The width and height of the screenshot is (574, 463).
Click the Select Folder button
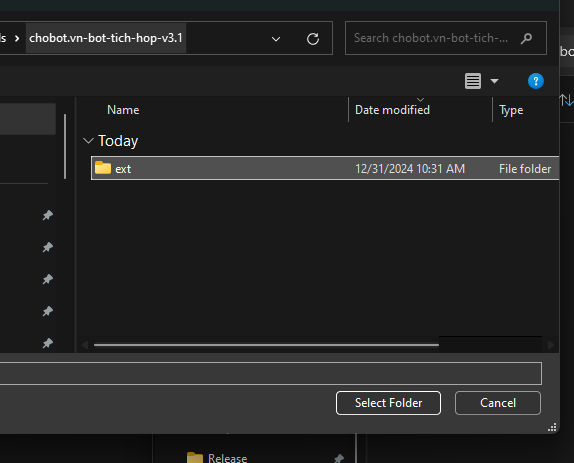pyautogui.click(x=388, y=403)
